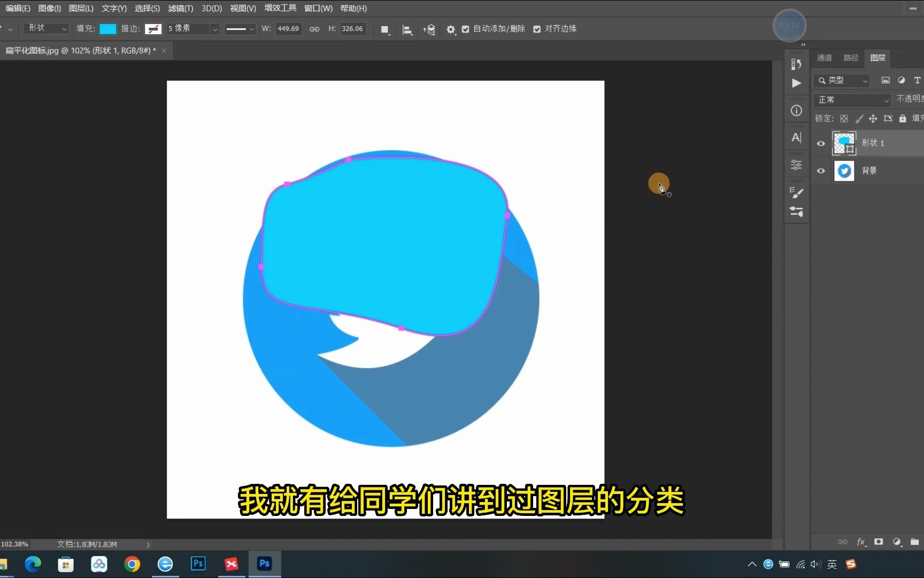Screen dimensions: 924x578
Task: Hide the 背景 layer
Action: (821, 171)
